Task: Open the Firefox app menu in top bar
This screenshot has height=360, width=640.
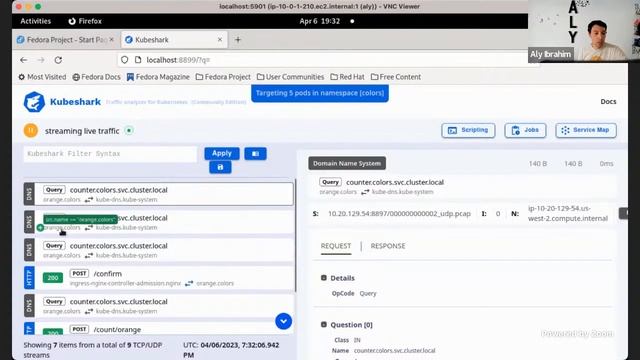Action: (x=85, y=21)
